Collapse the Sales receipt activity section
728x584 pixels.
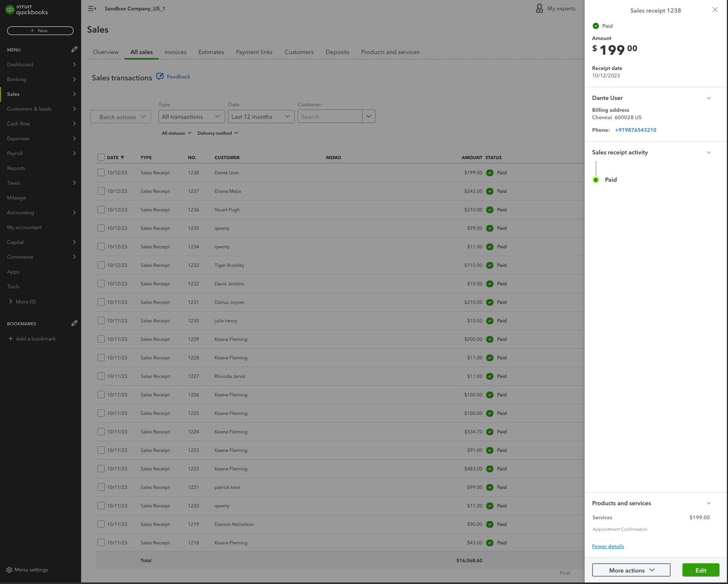coord(709,152)
